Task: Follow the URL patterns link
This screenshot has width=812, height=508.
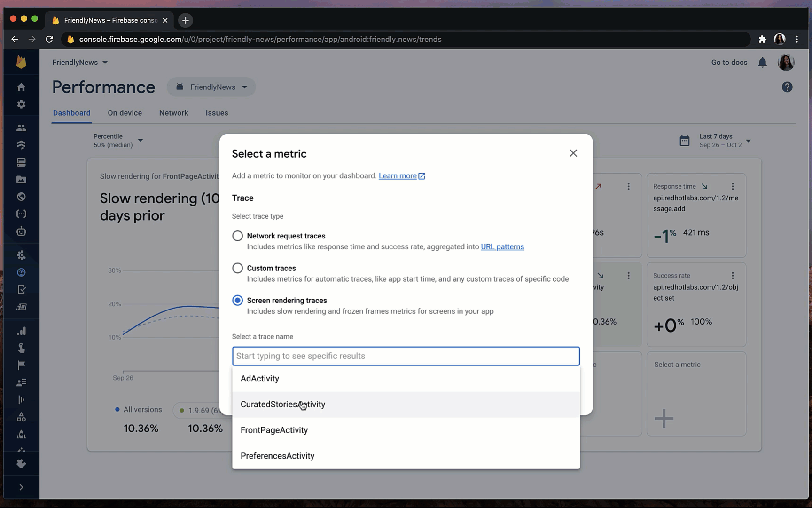Action: (x=502, y=247)
